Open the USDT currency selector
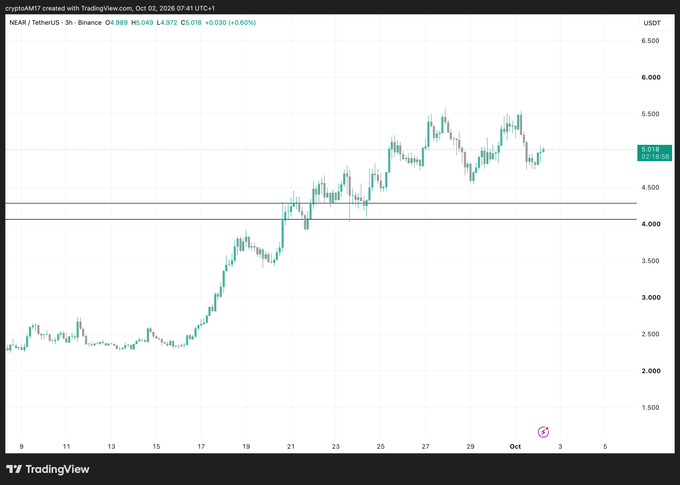The width and height of the screenshot is (680, 485). 652,23
